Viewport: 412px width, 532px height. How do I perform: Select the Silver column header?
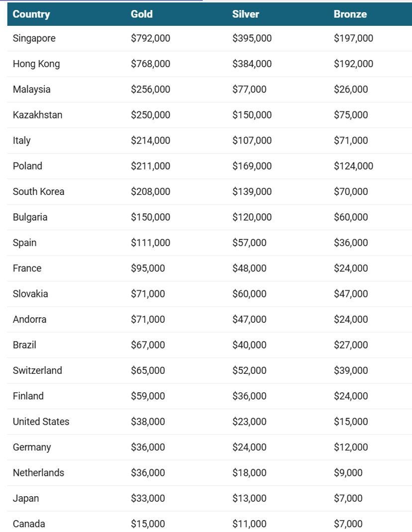tap(245, 14)
